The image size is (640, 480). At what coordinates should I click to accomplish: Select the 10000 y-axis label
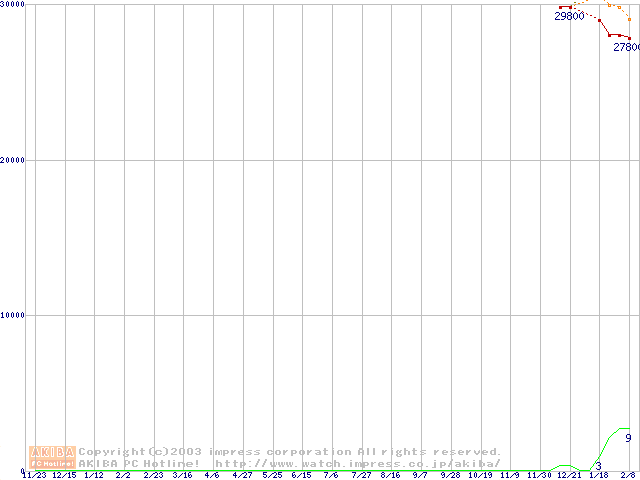coord(13,315)
